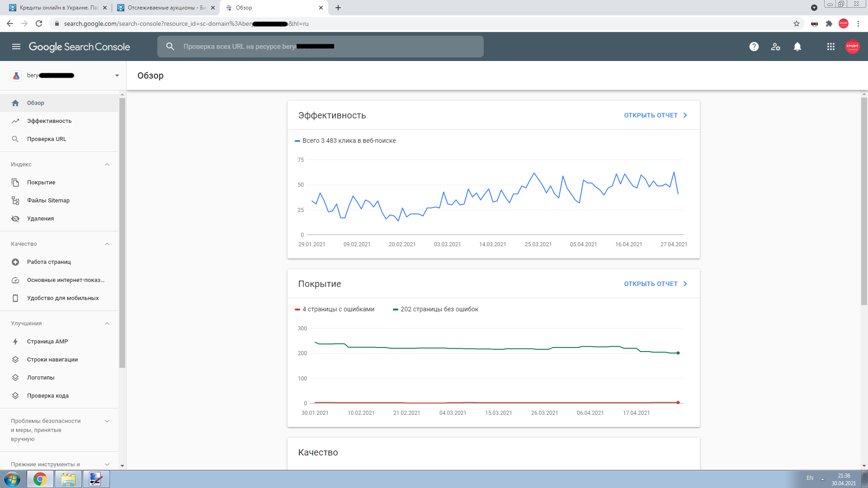Open users and permissions settings icon

pyautogui.click(x=776, y=47)
